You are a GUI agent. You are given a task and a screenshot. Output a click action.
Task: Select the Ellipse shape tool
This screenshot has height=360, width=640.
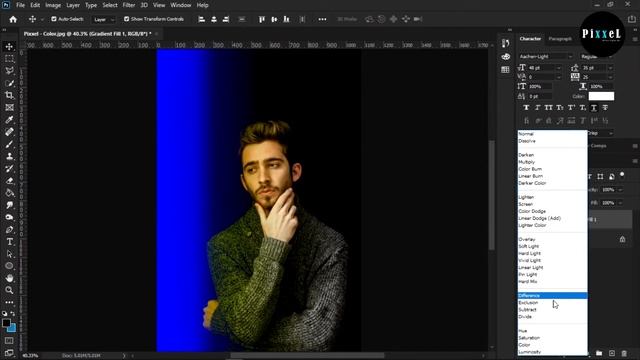9,266
